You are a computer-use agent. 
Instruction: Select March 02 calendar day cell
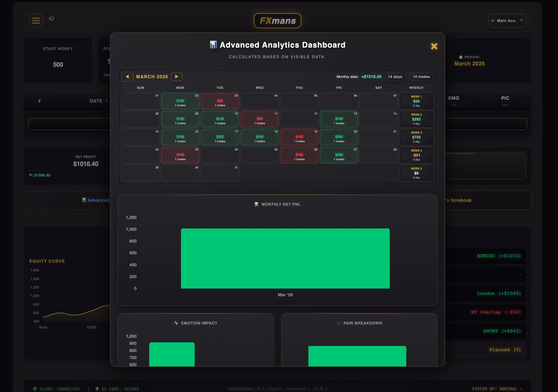180,101
